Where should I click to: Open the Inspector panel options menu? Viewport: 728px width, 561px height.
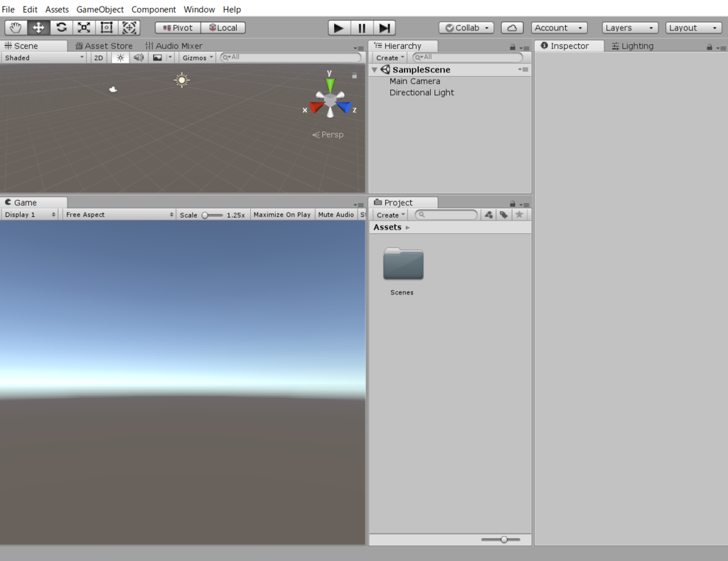click(x=721, y=48)
